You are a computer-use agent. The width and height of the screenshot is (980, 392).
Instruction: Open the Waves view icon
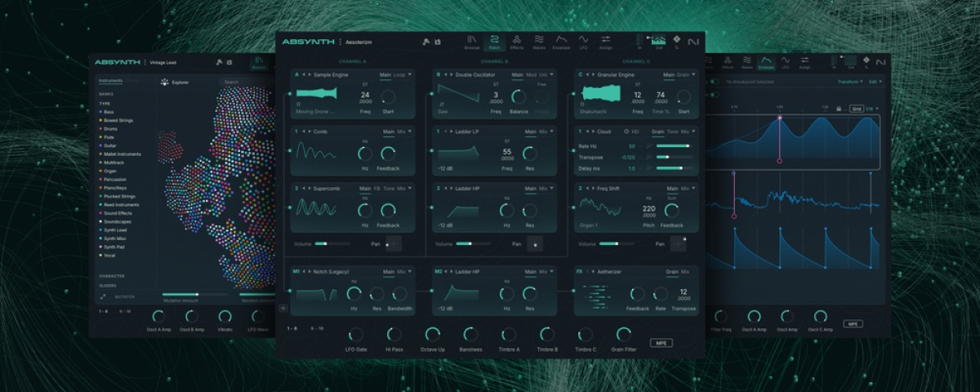pos(539,41)
